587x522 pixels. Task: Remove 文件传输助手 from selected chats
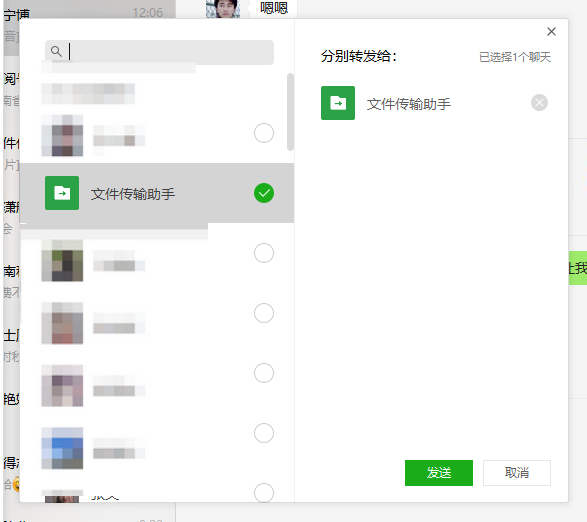coord(539,103)
